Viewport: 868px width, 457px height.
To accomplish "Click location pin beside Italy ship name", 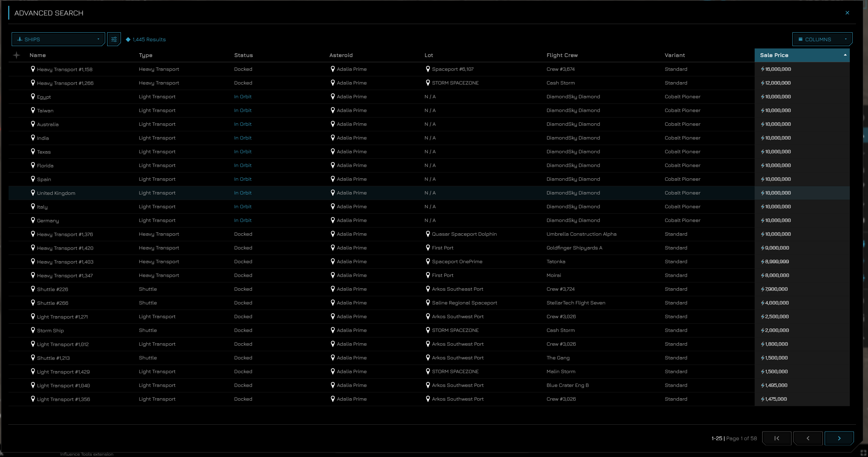I will tap(33, 207).
